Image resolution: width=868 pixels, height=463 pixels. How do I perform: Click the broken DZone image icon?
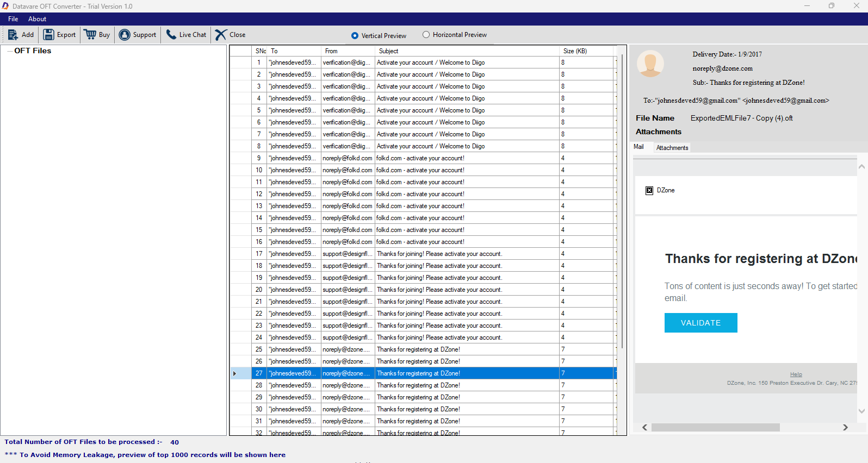pos(649,191)
